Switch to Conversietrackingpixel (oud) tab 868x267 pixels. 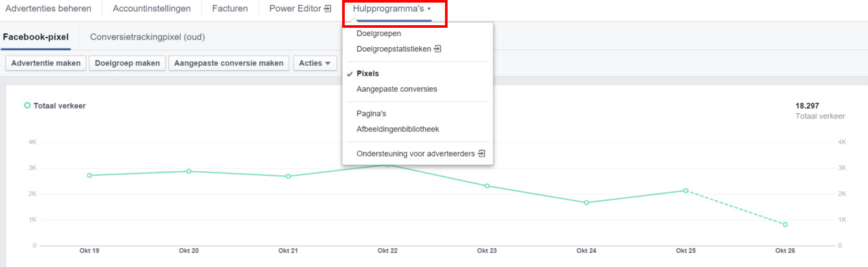(x=147, y=37)
